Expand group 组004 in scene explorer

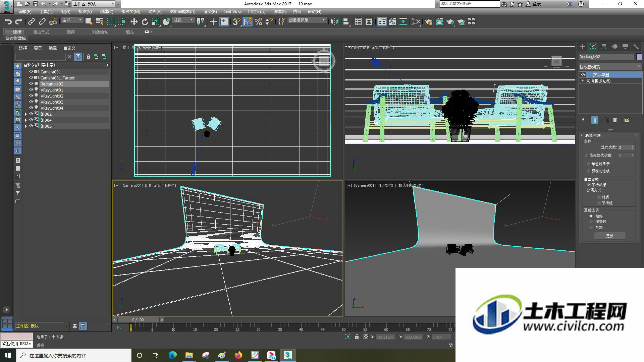click(26, 120)
